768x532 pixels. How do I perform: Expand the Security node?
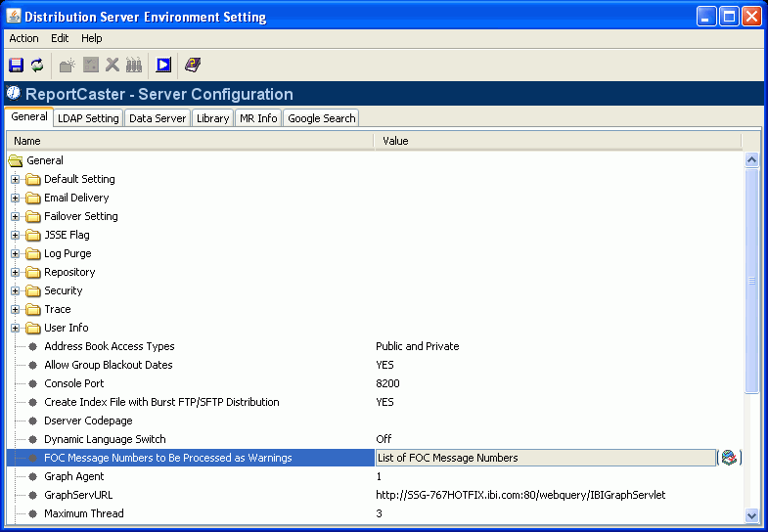pyautogui.click(x=16, y=291)
